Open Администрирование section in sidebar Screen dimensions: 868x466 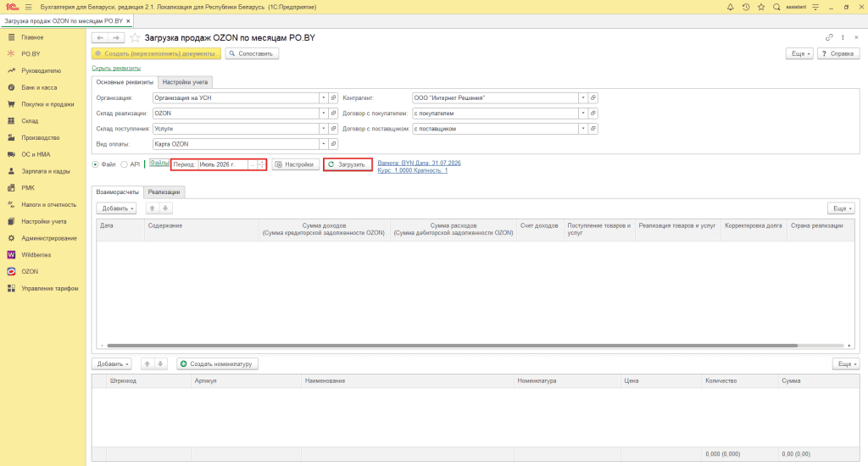[48, 239]
